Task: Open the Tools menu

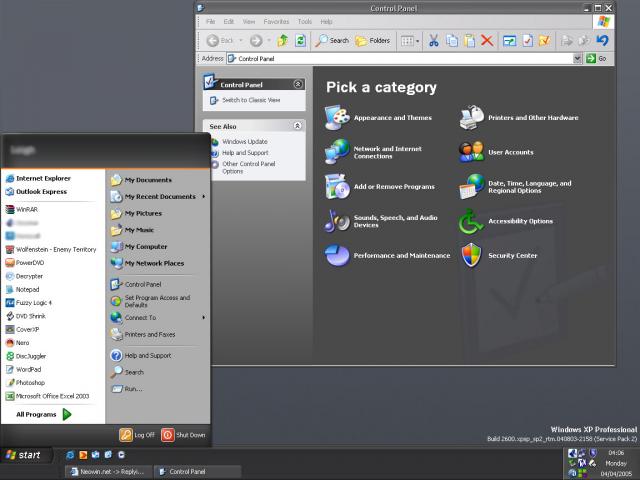Action: coord(304,21)
